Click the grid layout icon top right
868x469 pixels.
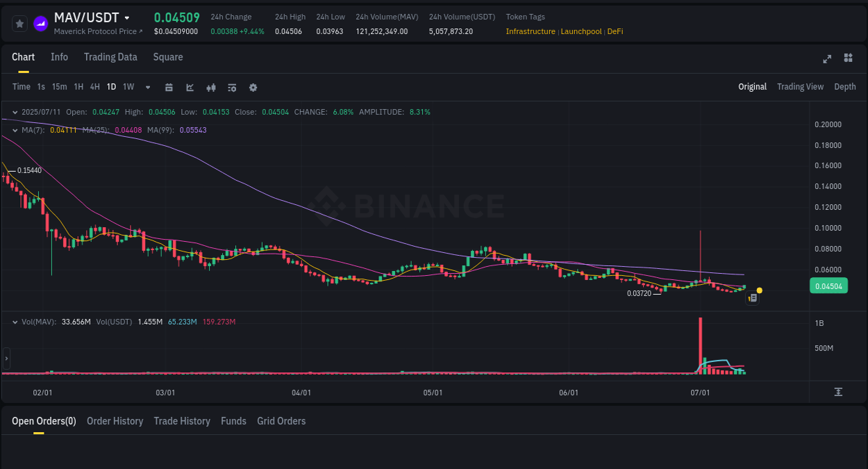click(848, 58)
